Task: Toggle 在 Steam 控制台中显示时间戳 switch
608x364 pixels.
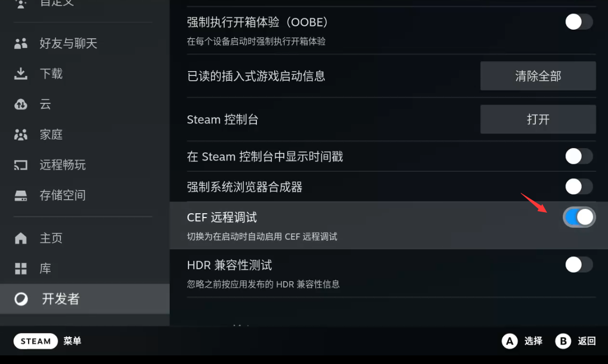Action: coord(579,157)
